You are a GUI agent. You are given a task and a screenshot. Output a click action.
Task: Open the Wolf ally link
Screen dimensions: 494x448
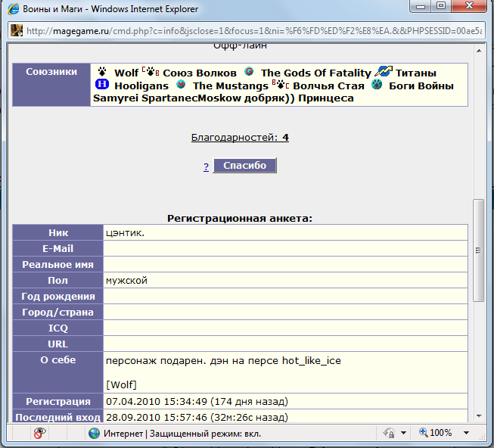(126, 73)
